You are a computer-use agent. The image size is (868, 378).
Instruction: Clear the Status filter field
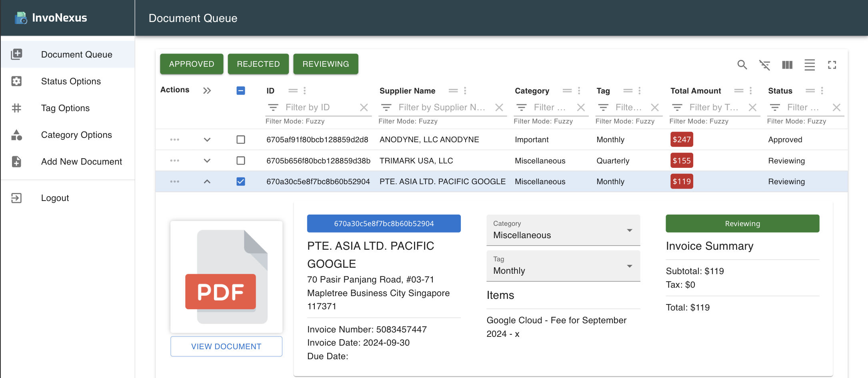836,107
